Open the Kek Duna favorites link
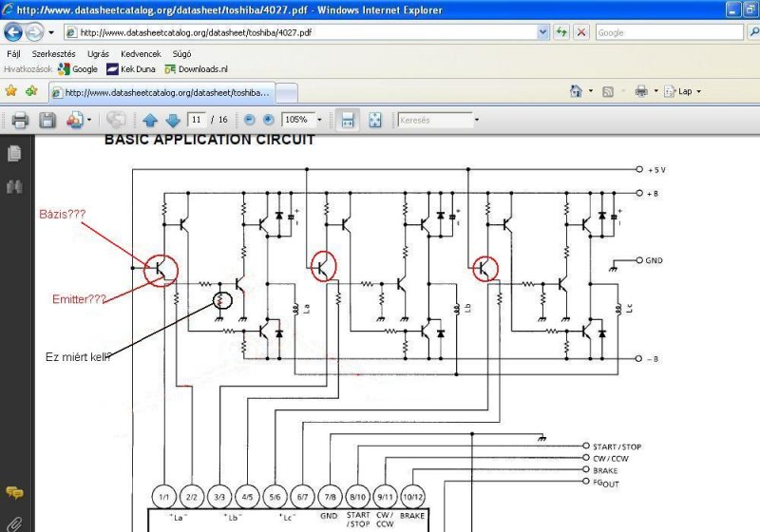The height and width of the screenshot is (532, 760). tap(131, 69)
